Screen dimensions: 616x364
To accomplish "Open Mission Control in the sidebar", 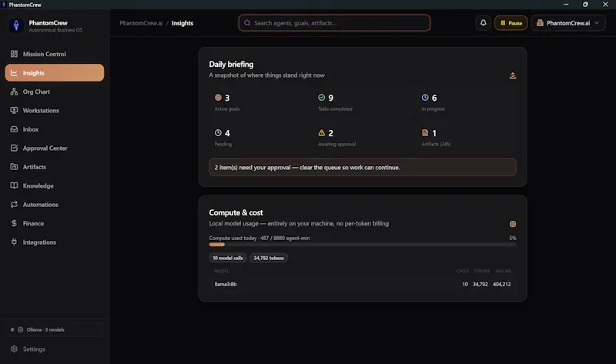I will (54, 54).
